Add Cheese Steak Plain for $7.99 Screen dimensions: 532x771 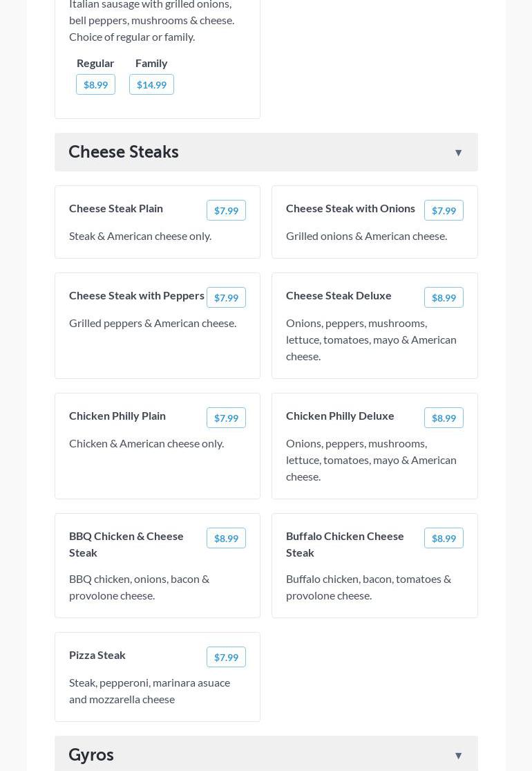coord(226,211)
